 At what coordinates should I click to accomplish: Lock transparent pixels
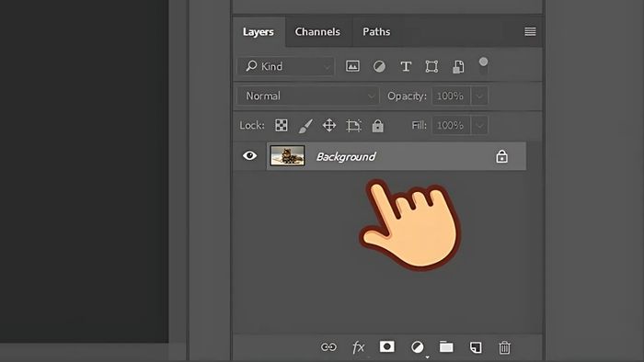point(282,125)
